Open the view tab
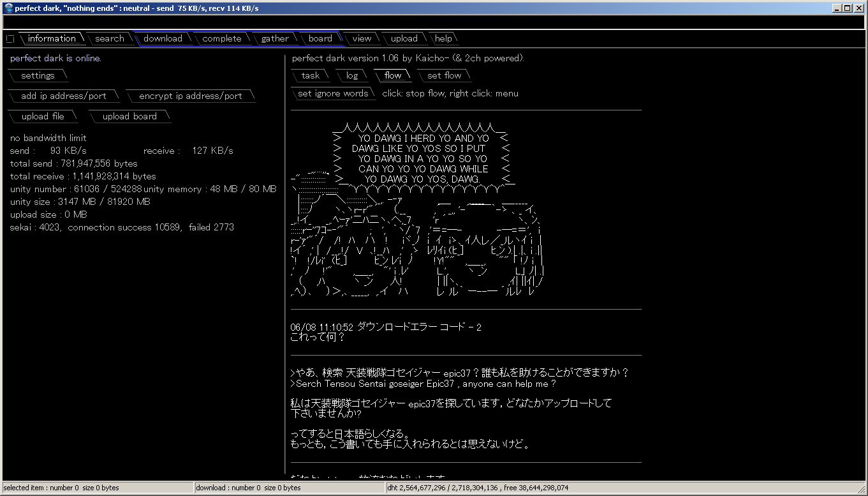The image size is (868, 496). point(362,38)
